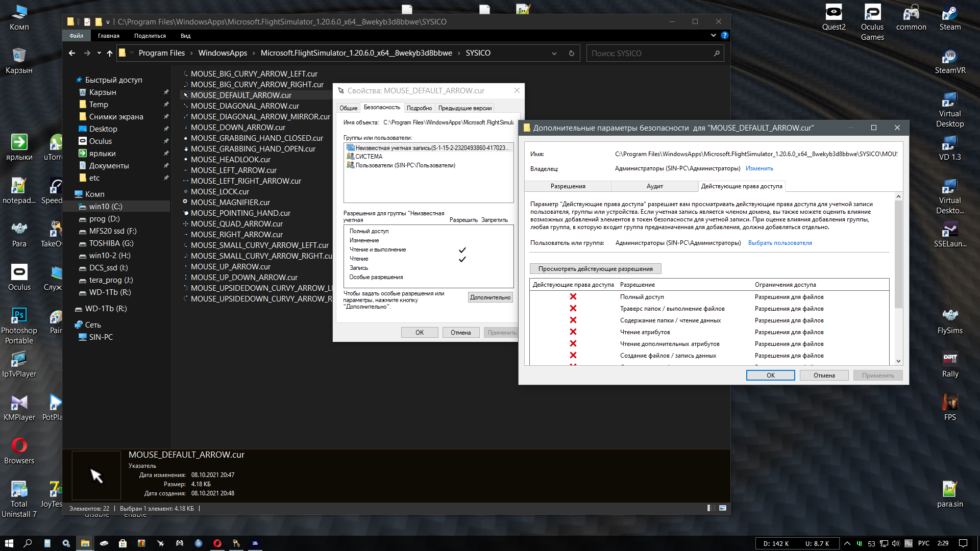The width and height of the screenshot is (980, 551).
Task: Click the Поиск: SYSICO search field
Action: (648, 53)
